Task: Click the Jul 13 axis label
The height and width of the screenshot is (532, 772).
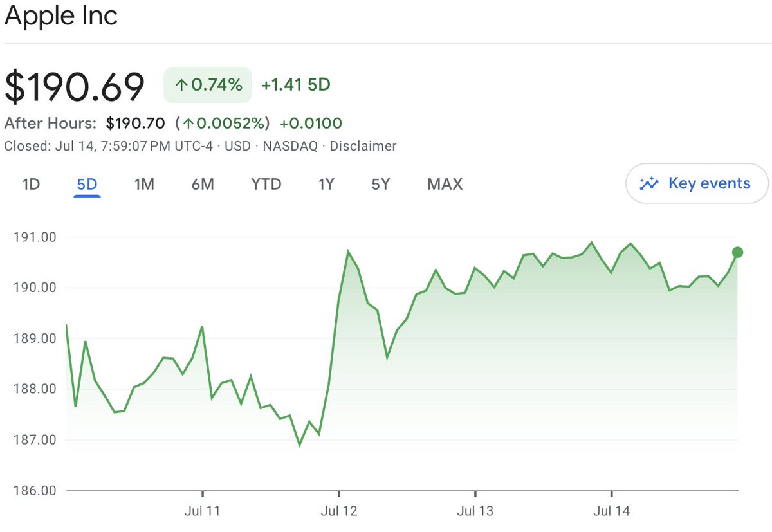Action: tap(475, 511)
